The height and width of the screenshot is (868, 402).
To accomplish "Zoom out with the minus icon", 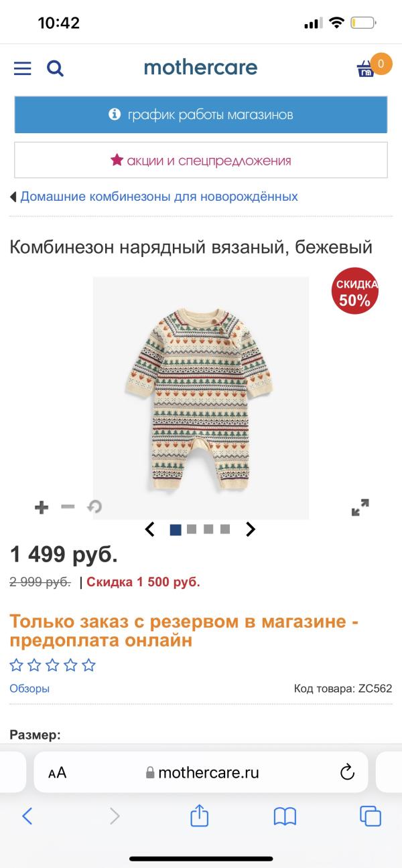I will tap(68, 507).
